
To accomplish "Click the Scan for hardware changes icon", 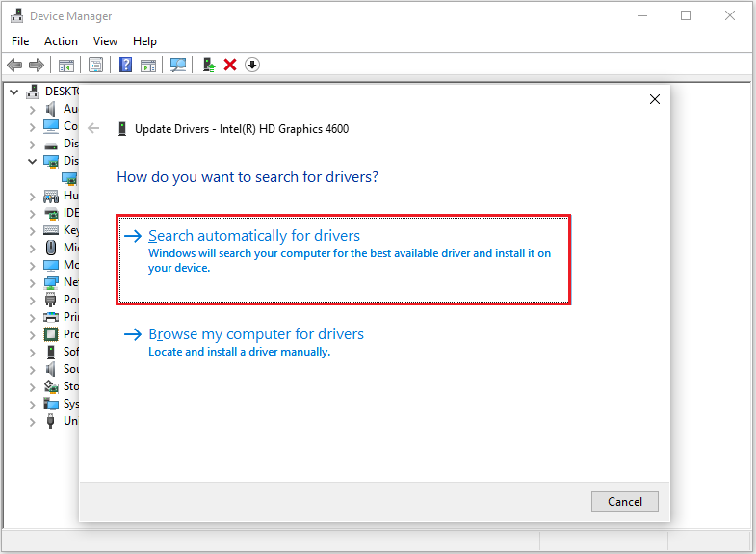I will pos(178,65).
